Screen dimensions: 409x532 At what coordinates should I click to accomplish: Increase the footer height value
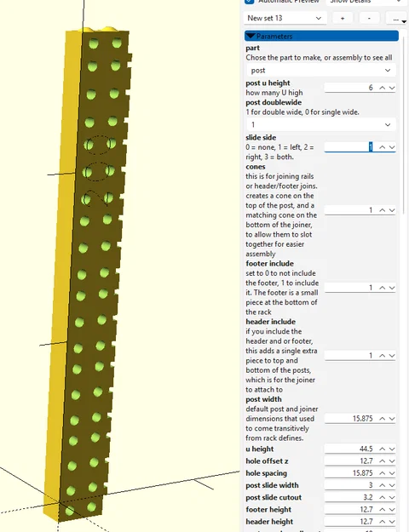[x=383, y=509]
